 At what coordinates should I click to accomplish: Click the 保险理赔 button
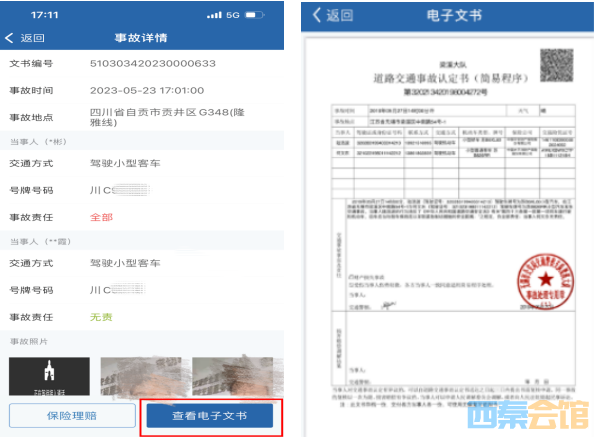(x=72, y=415)
